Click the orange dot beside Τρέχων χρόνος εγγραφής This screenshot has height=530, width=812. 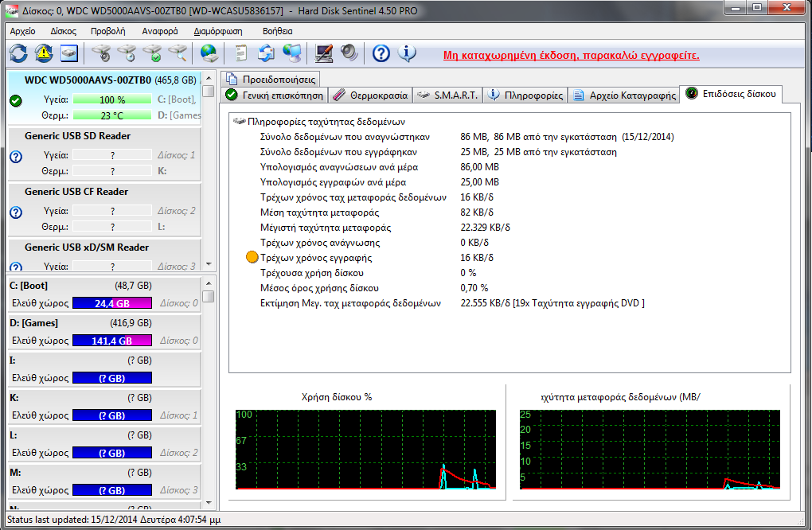click(252, 257)
